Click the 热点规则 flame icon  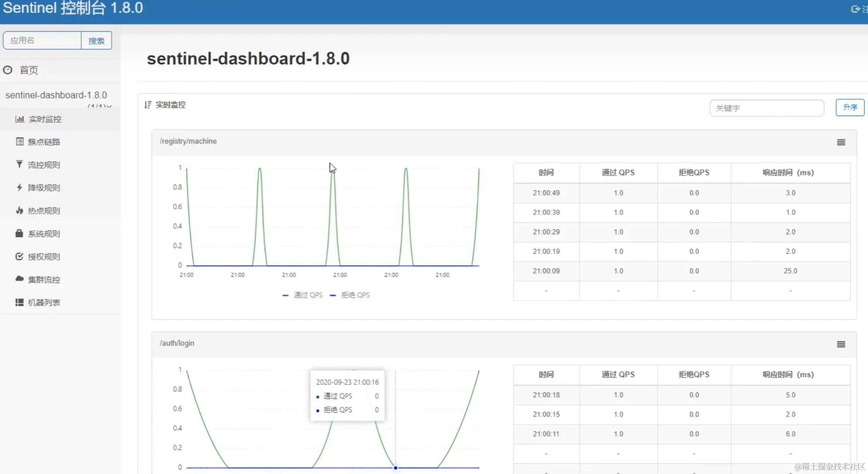pyautogui.click(x=19, y=211)
